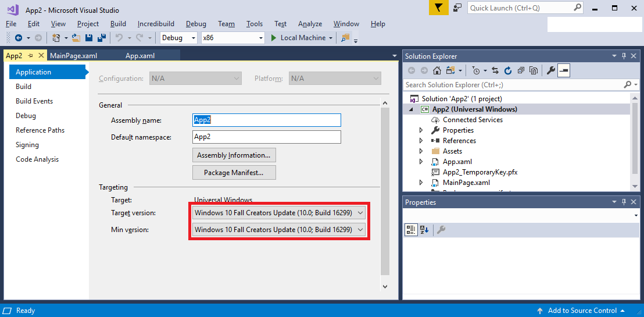This screenshot has width=644, height=317.
Task: Click the Show All Files icon
Action: [x=534, y=71]
